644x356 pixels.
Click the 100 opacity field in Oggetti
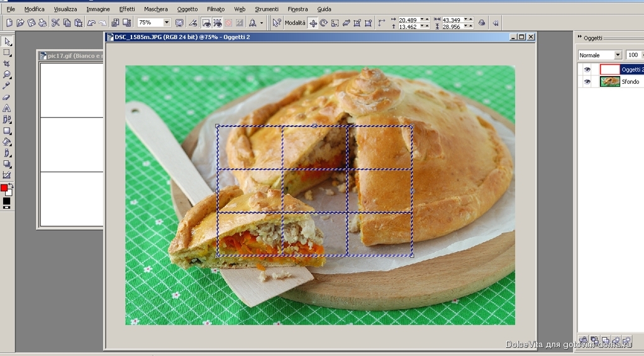(x=633, y=55)
